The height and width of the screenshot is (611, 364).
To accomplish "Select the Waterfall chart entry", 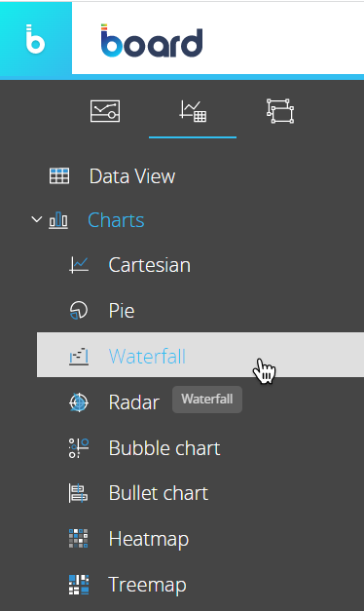I will click(x=200, y=355).
